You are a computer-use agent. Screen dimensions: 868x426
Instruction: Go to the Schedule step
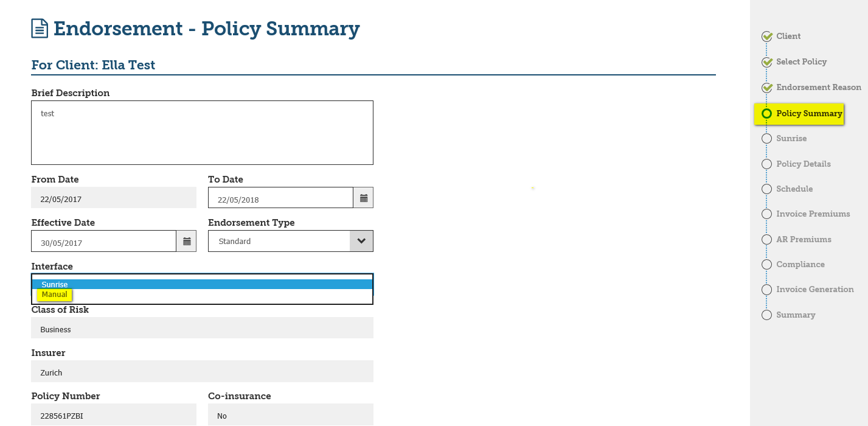tap(794, 189)
